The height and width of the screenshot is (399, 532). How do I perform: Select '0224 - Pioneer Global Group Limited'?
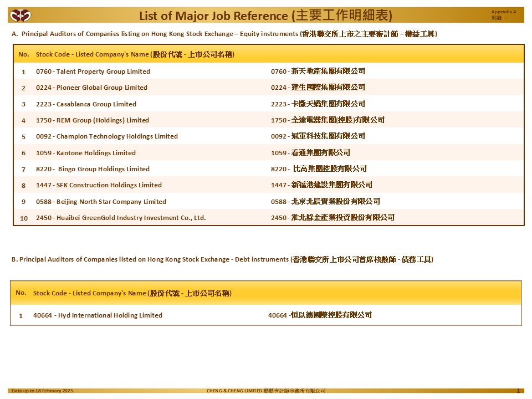coord(91,88)
